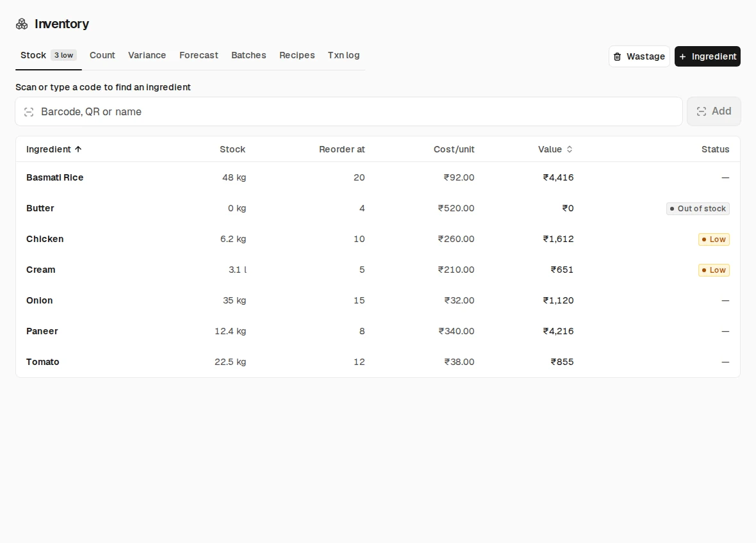756x543 pixels.
Task: Click the sort chevrons beside Value header
Action: coord(570,149)
